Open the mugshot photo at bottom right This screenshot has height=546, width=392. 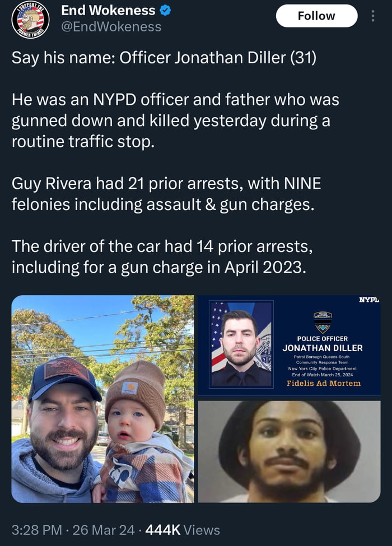point(289,451)
